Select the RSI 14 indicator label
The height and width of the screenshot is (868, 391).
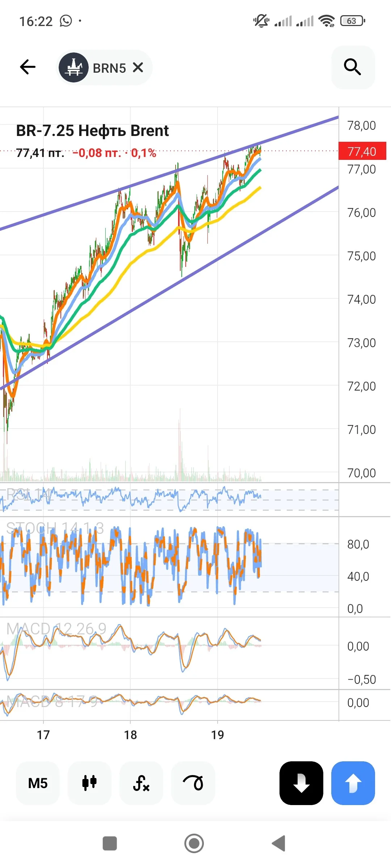pos(29,494)
